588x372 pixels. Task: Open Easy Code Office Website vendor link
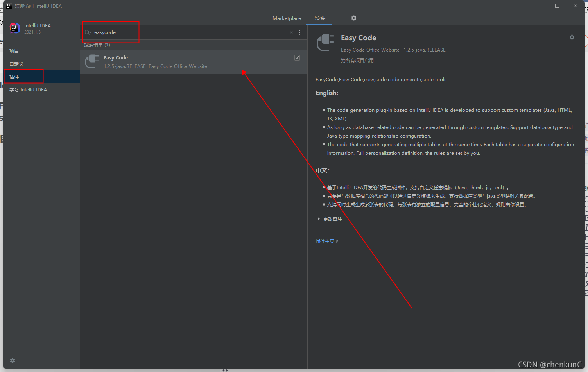point(370,50)
